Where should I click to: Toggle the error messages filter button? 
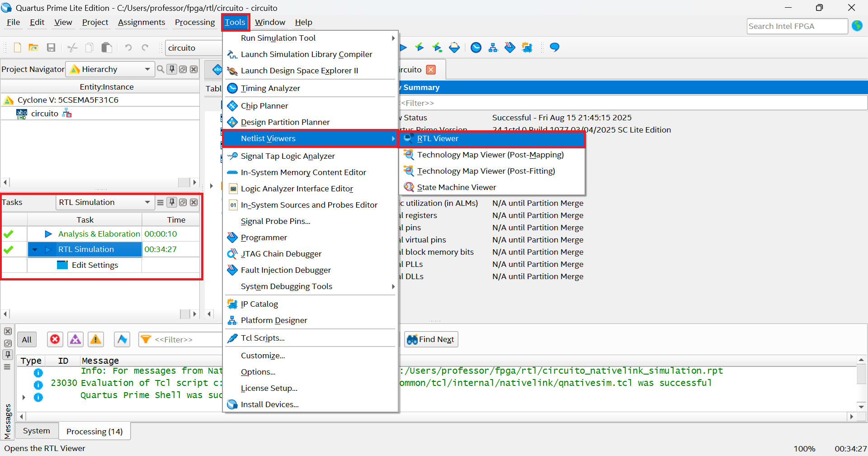55,339
